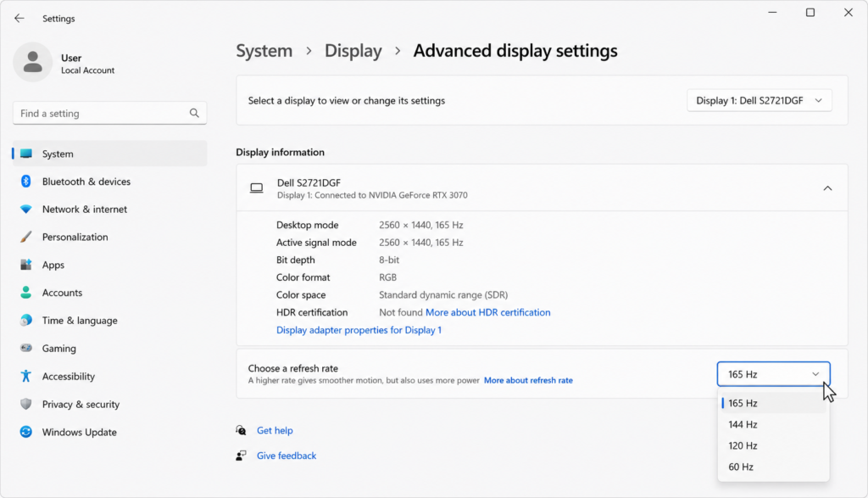The image size is (868, 498).
Task: Click the back arrow icon in Settings
Action: (x=19, y=19)
